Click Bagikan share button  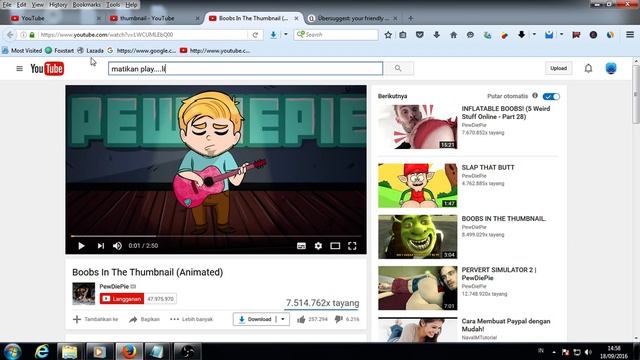[144, 319]
